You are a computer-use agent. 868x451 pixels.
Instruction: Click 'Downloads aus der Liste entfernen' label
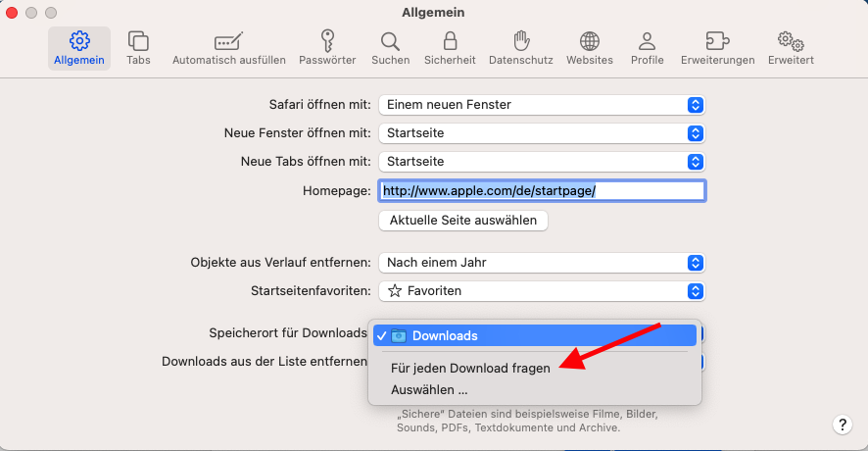coord(265,362)
